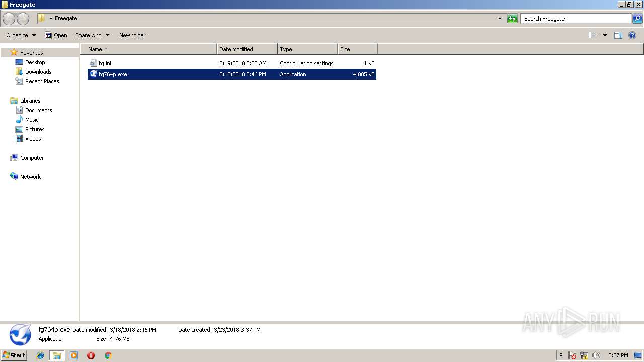
Task: Click the fg.ini file icon
Action: pos(93,63)
